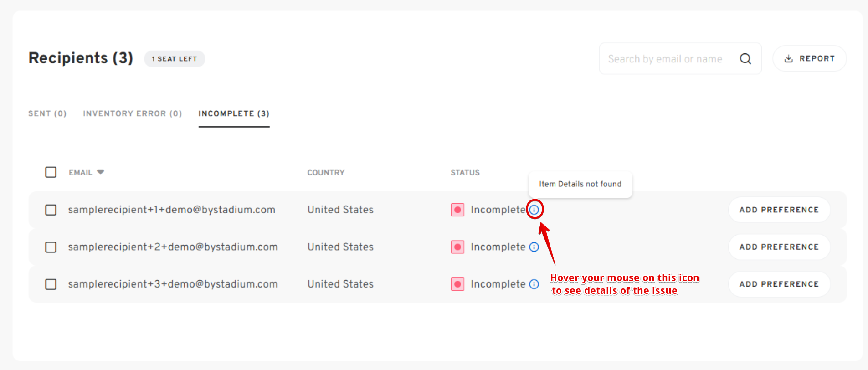The image size is (868, 370).
Task: Click info icon for samplerecipient+3 status
Action: tap(534, 284)
